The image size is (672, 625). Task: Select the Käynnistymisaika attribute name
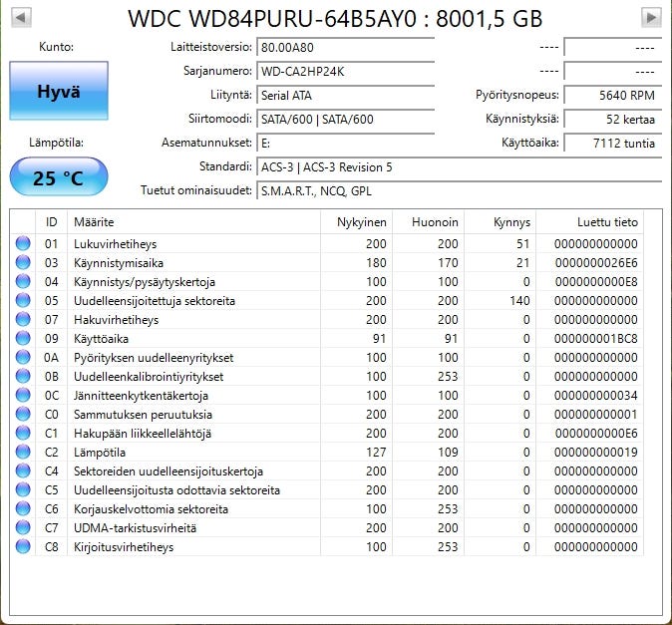point(119,262)
